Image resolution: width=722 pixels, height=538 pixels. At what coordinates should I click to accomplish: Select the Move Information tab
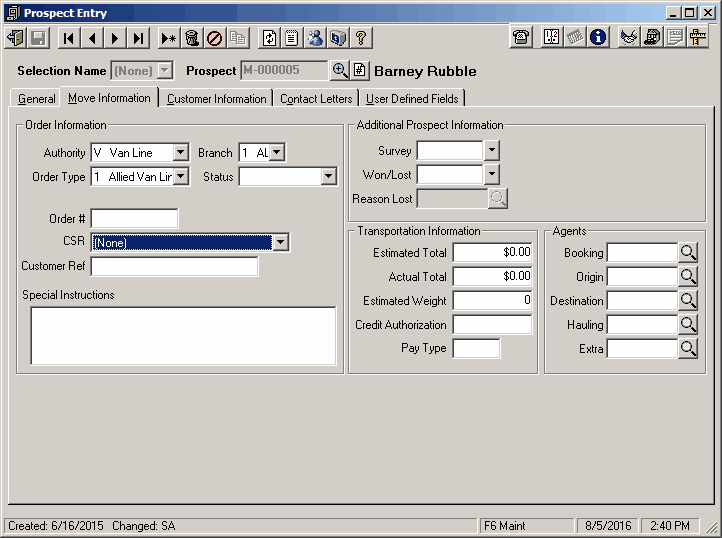(x=109, y=98)
